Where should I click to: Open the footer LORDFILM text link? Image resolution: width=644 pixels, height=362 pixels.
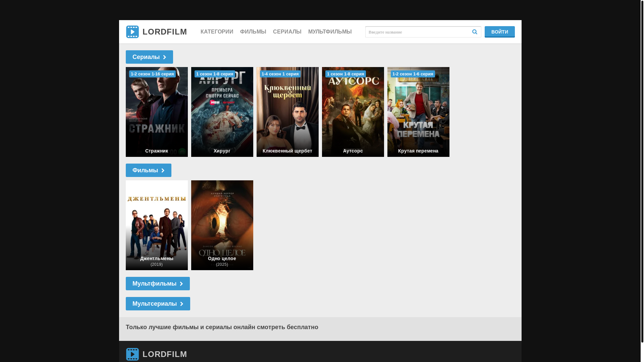point(165,354)
